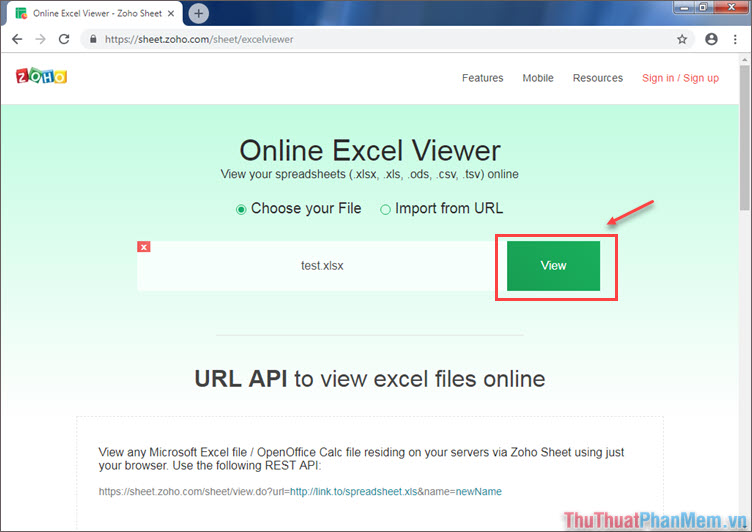
Task: Remove test.xlsx with the red X icon
Action: (144, 247)
